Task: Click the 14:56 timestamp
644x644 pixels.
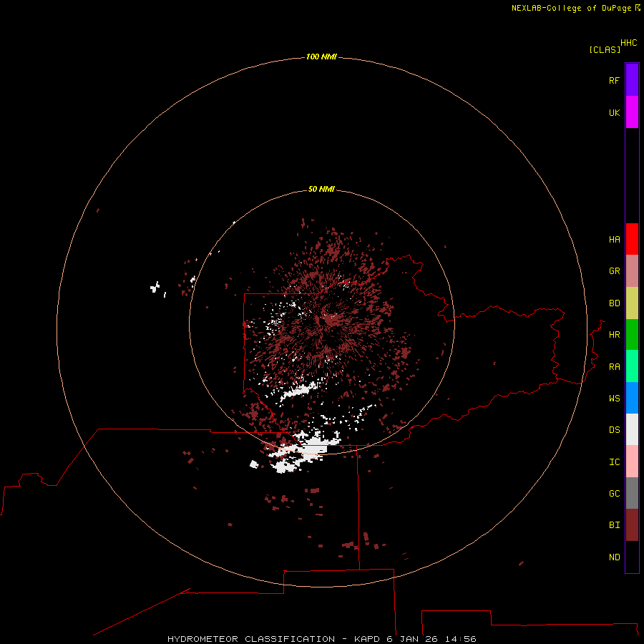Action: (461, 639)
